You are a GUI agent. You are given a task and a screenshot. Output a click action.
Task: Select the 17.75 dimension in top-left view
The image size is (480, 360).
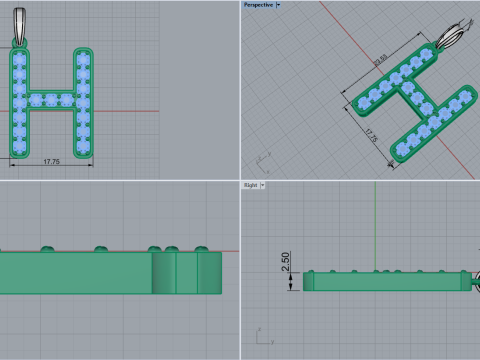click(x=52, y=162)
